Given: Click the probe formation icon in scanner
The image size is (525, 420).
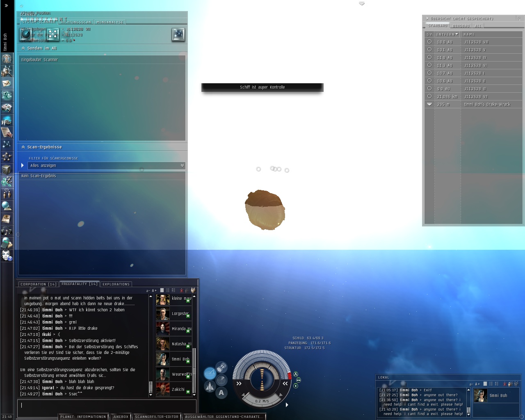Looking at the screenshot, I should 53,34.
